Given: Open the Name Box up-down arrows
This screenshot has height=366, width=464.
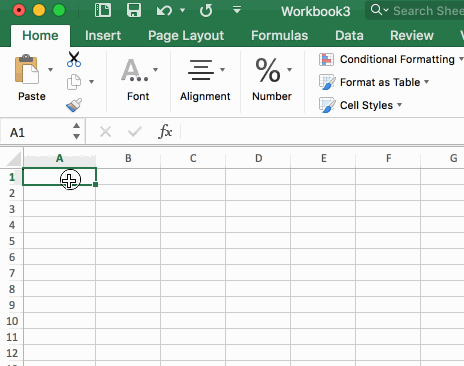Looking at the screenshot, I should (76, 131).
